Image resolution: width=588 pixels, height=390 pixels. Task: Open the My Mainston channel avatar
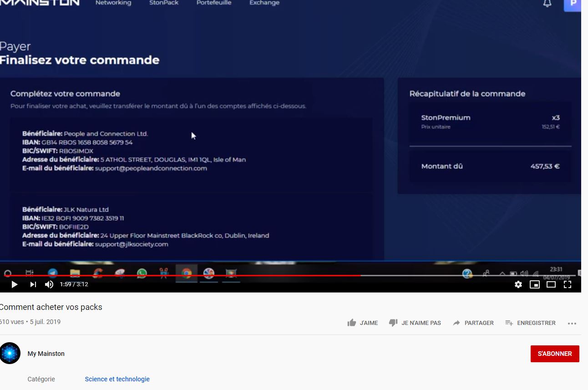click(x=10, y=353)
